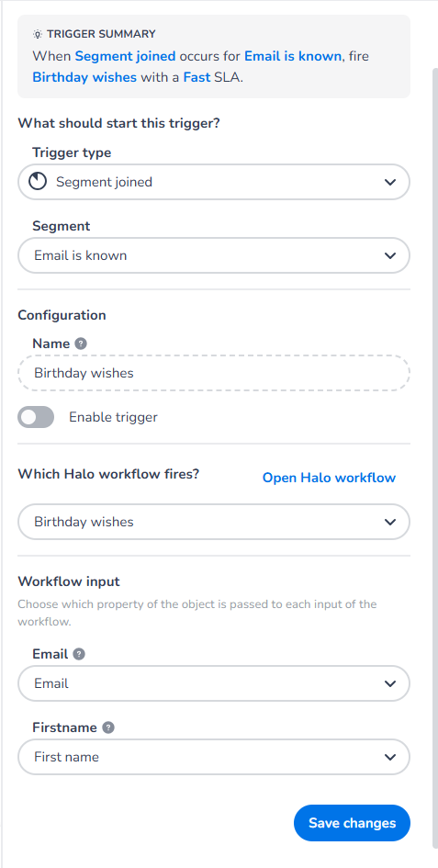Click the help icon beside Email label
This screenshot has width=438, height=868.
coord(79,654)
